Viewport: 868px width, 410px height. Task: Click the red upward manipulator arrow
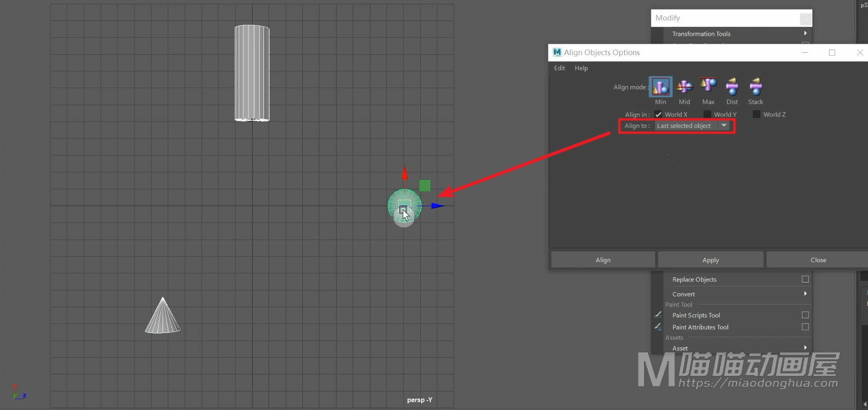pos(405,174)
